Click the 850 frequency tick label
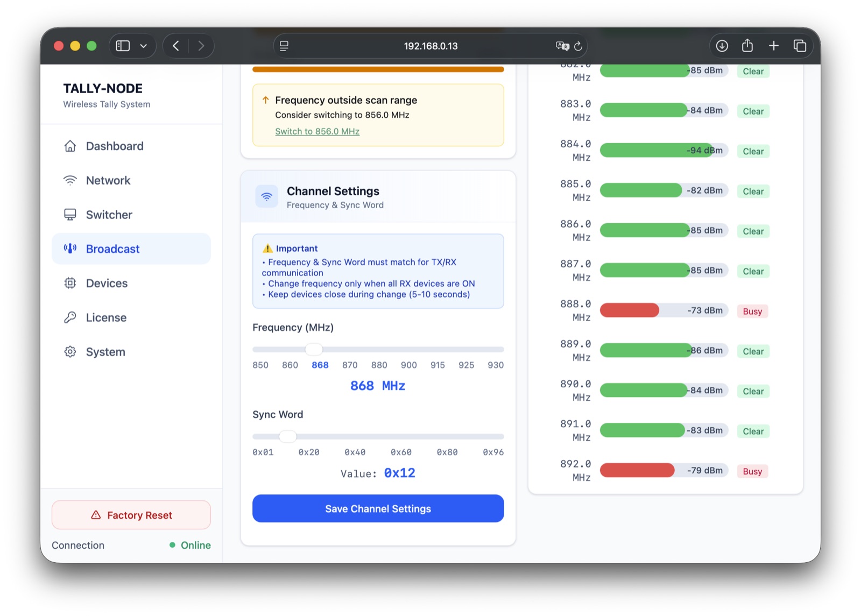Viewport: 861px width, 616px height. click(260, 365)
